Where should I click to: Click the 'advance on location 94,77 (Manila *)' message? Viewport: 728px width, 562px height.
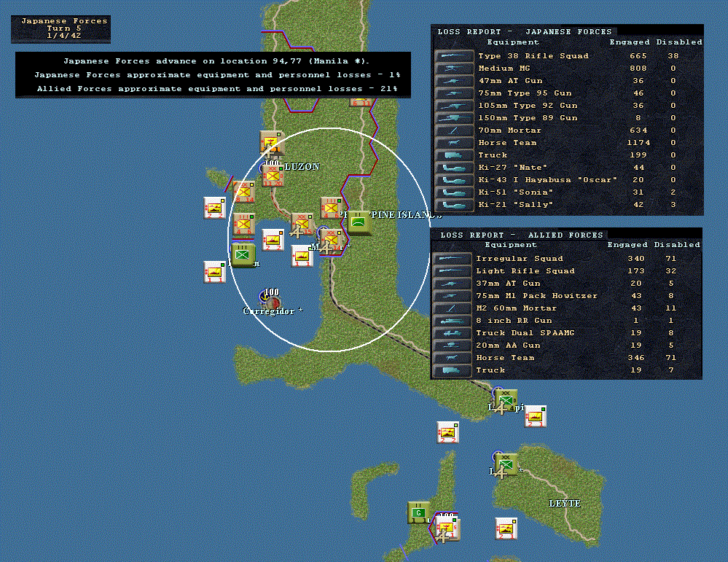point(216,61)
